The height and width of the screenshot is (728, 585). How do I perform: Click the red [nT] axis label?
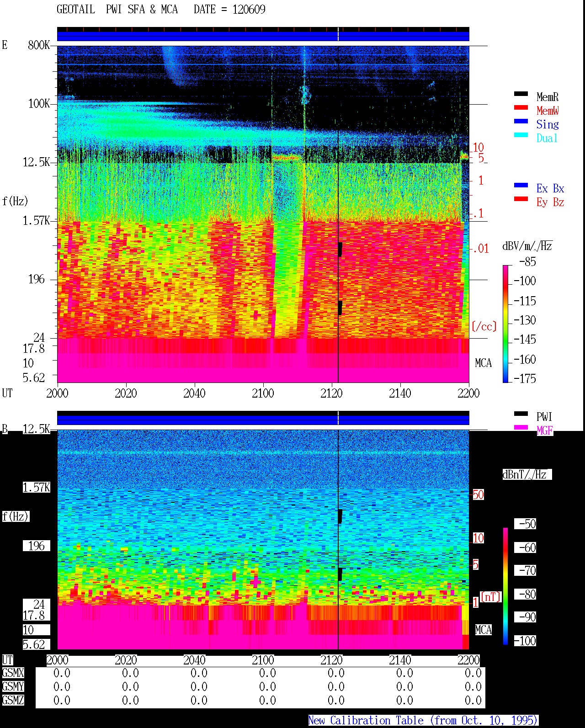pos(491,597)
